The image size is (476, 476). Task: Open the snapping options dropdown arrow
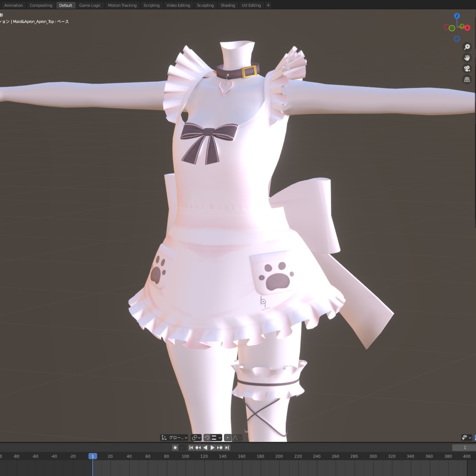(x=219, y=437)
